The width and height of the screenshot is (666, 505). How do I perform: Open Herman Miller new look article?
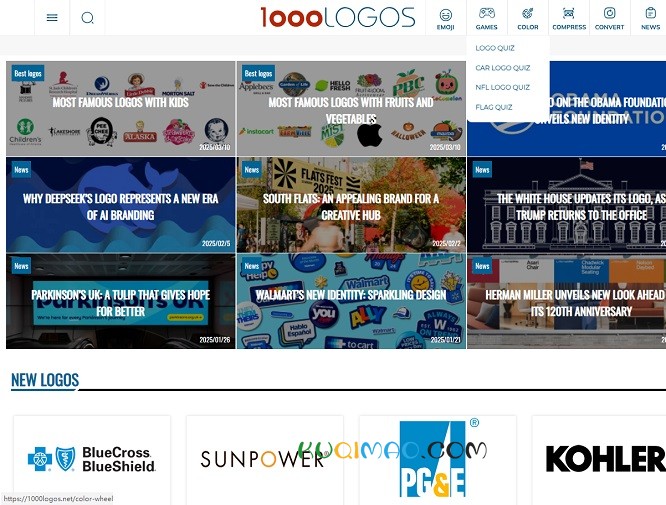[x=567, y=301]
